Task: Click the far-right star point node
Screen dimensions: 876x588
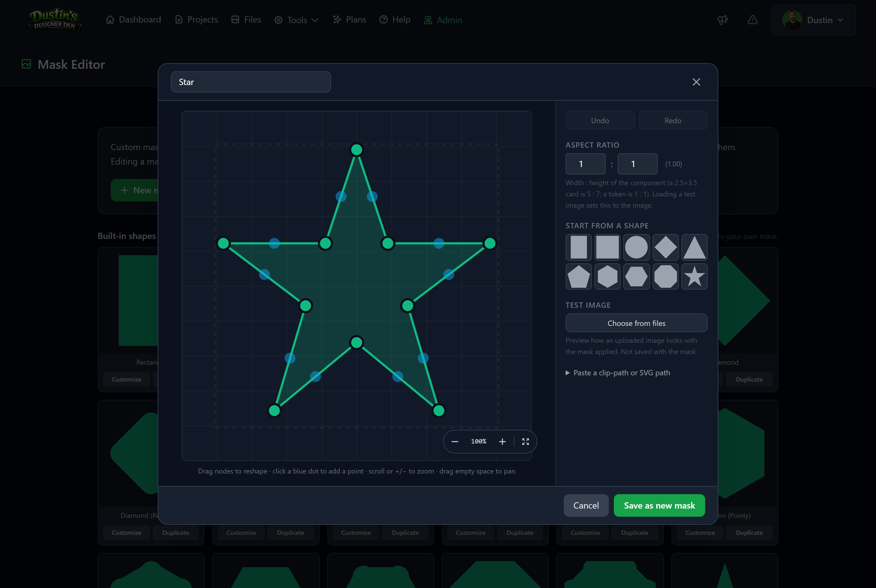Action: pyautogui.click(x=490, y=243)
